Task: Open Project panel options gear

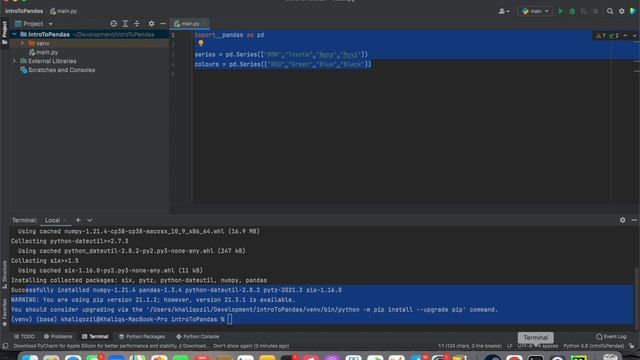Action: tap(151, 24)
